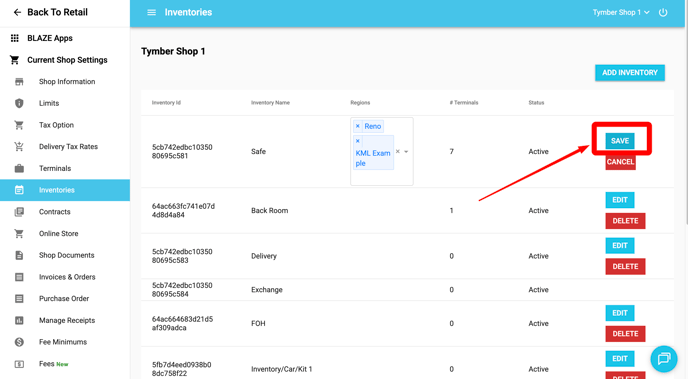The image size is (688, 379).
Task: Click the Limits shield icon
Action: [19, 103]
